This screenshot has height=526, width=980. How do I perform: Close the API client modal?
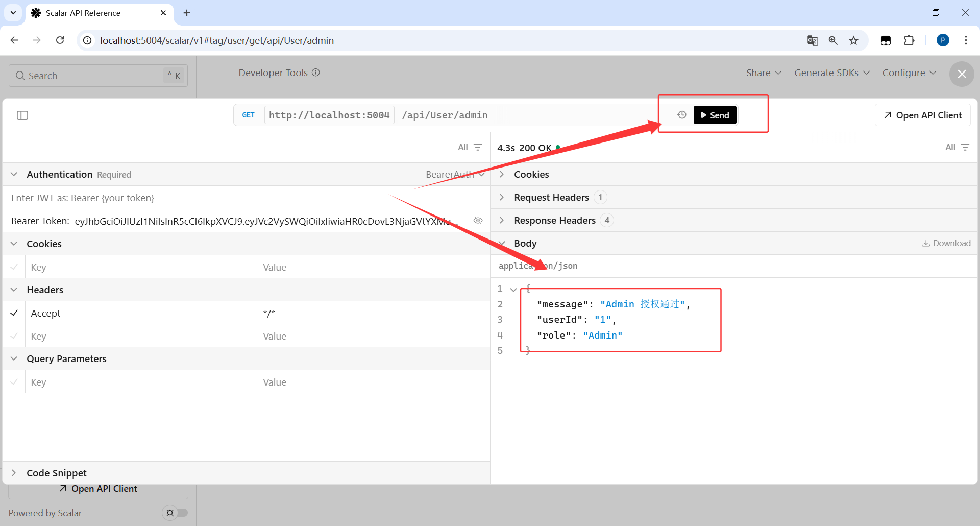point(962,74)
